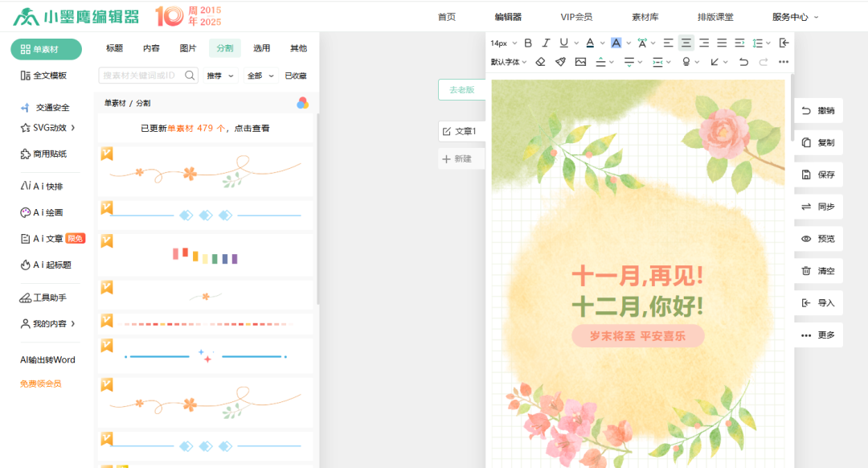This screenshot has height=468, width=868.
Task: Switch to the 其他 tab
Action: 298,48
